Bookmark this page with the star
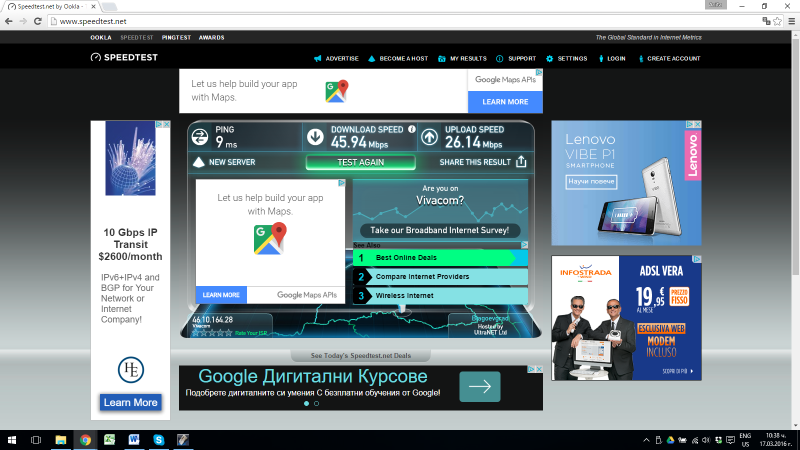The width and height of the screenshot is (800, 450). (777, 21)
